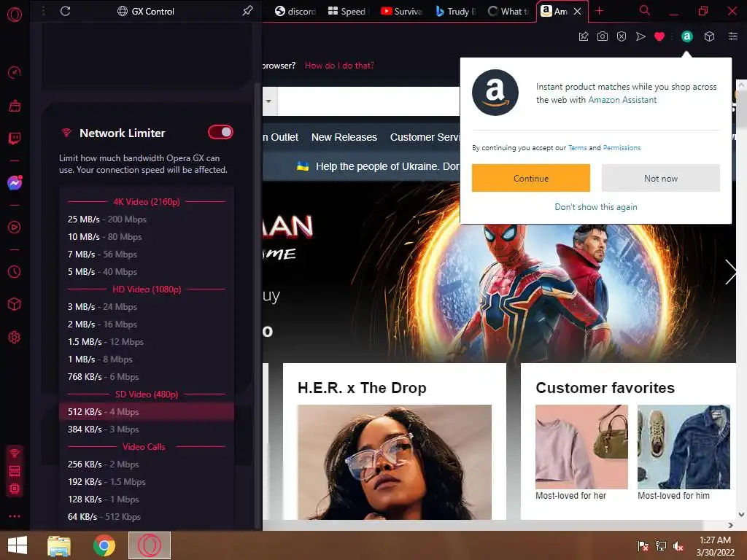The width and height of the screenshot is (747, 560).
Task: Select the 3 MB/s limit
Action: coord(147,307)
